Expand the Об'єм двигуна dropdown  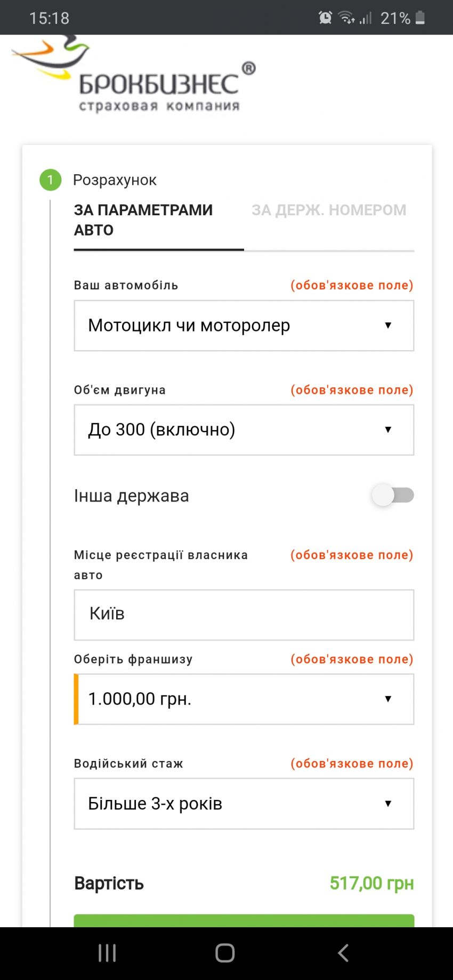pos(244,430)
